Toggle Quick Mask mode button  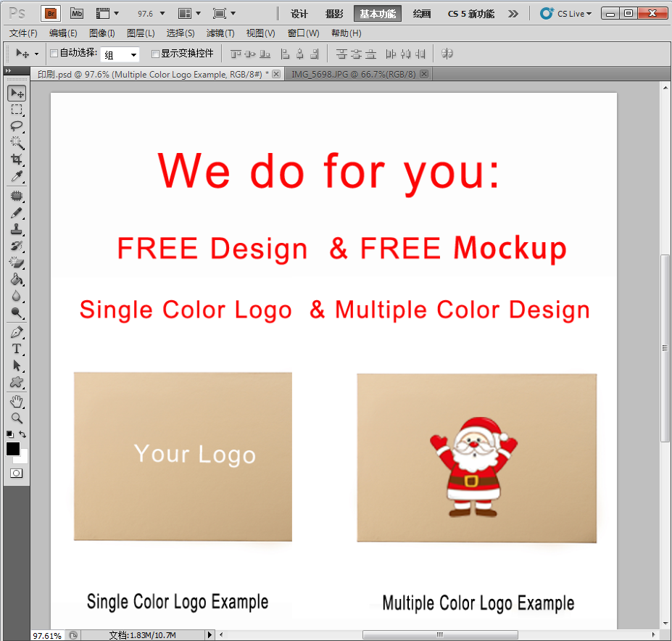click(16, 473)
